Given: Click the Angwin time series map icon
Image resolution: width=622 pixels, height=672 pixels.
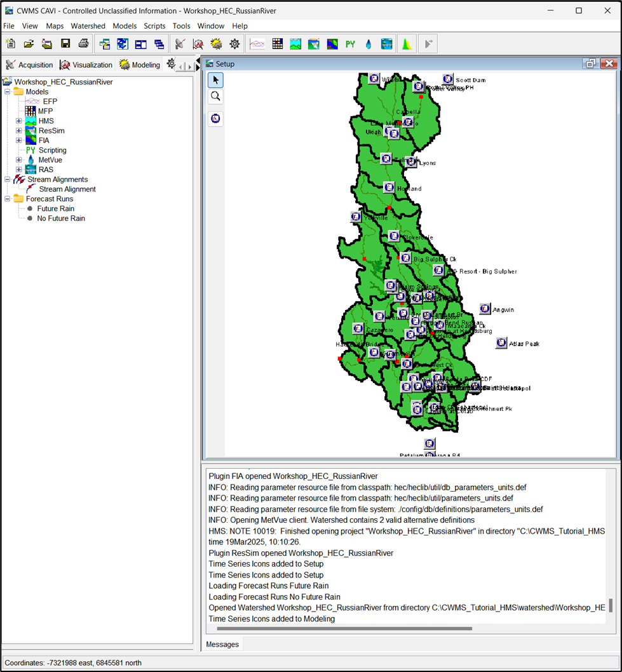Looking at the screenshot, I should (485, 309).
